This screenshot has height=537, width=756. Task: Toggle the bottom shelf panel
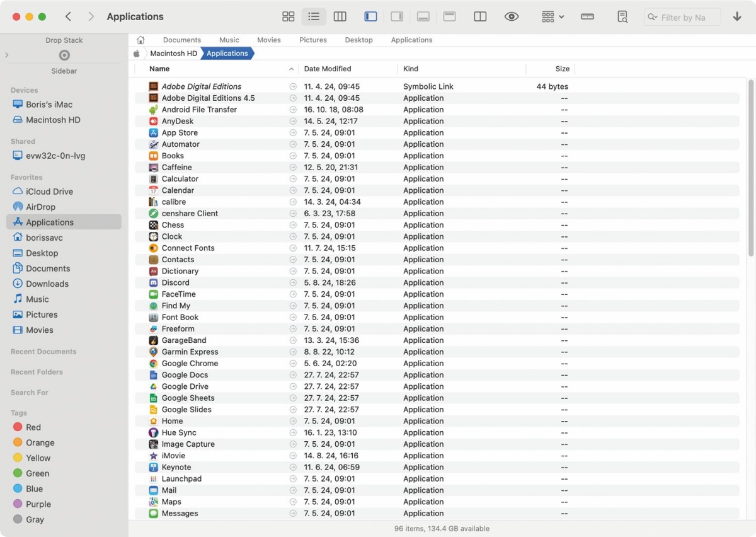click(423, 17)
